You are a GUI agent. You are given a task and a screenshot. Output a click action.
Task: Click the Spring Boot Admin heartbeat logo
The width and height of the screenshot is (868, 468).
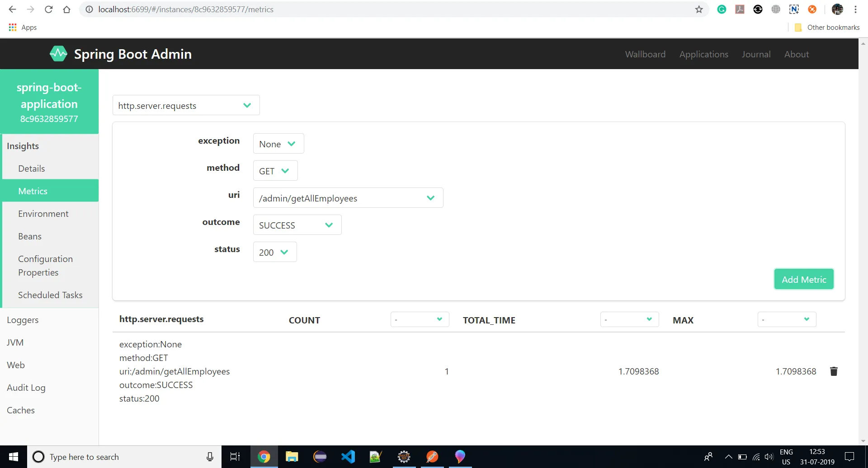tap(58, 54)
